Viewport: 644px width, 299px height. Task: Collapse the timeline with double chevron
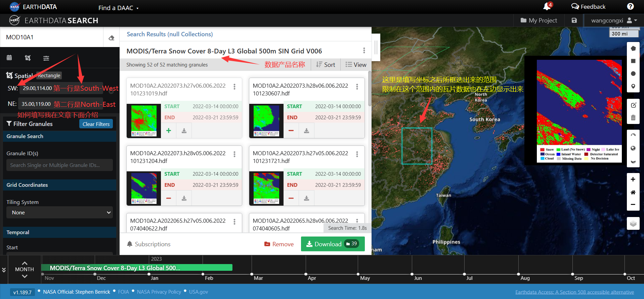[4, 270]
